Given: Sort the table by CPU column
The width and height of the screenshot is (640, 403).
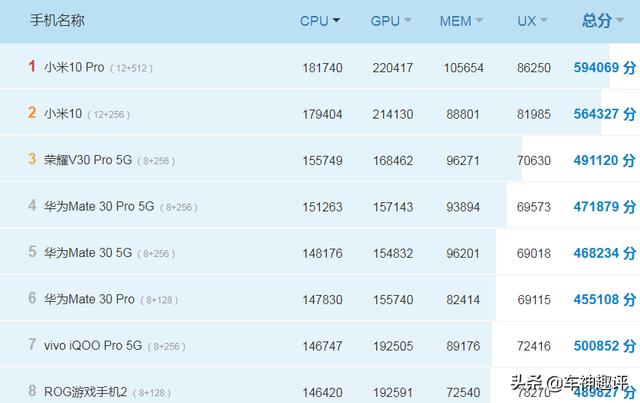Looking at the screenshot, I should 320,21.
